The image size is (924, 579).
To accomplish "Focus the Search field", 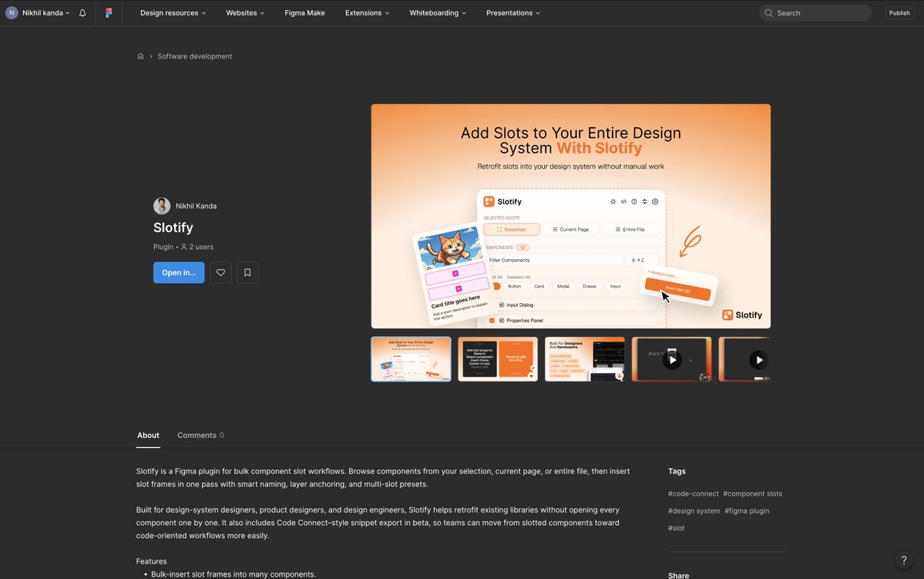I will [x=815, y=13].
